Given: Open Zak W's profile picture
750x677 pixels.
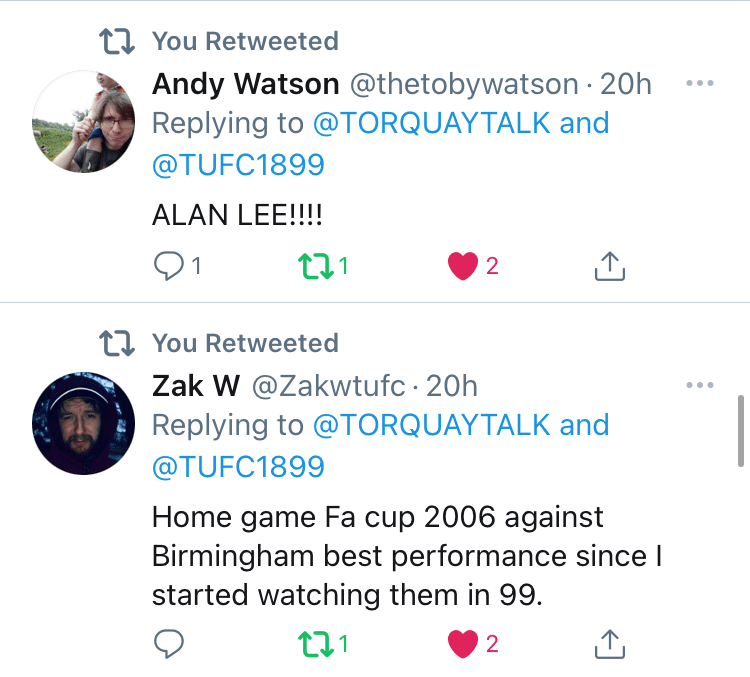Looking at the screenshot, I should (84, 424).
